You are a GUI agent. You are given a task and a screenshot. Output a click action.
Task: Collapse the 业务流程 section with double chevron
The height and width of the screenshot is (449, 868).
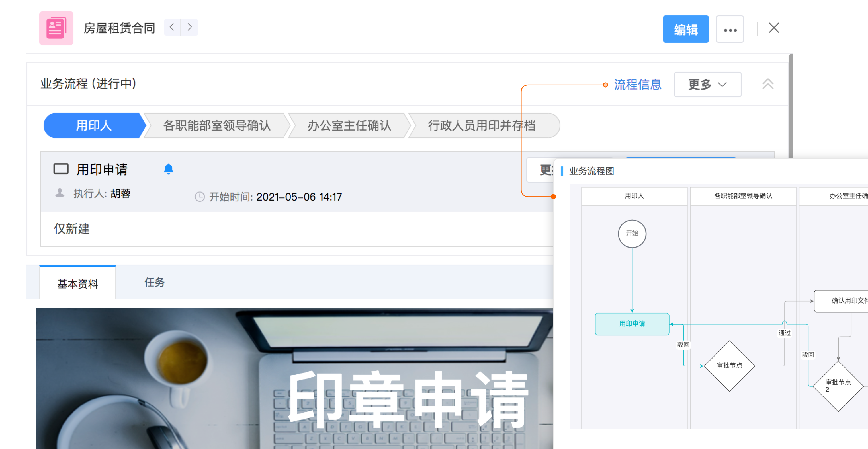tap(768, 84)
